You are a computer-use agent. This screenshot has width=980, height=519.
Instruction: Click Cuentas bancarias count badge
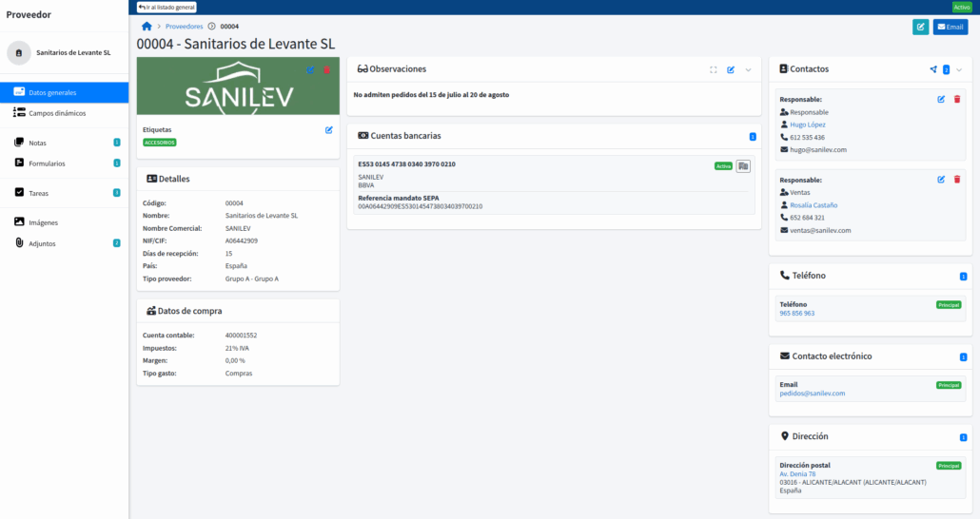tap(753, 137)
